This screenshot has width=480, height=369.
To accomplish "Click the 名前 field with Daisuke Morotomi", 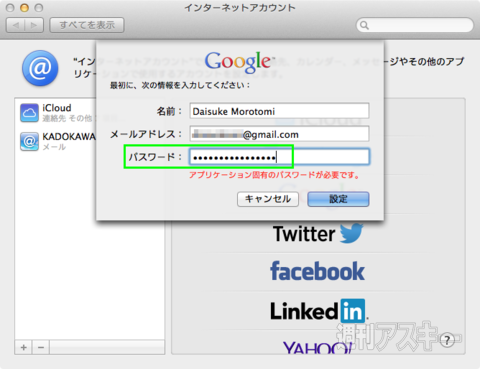I will point(279,111).
